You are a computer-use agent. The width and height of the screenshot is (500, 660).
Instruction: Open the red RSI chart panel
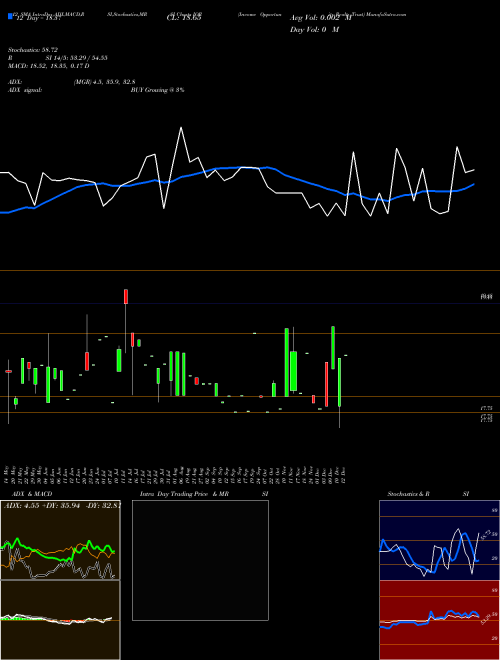pos(439,620)
